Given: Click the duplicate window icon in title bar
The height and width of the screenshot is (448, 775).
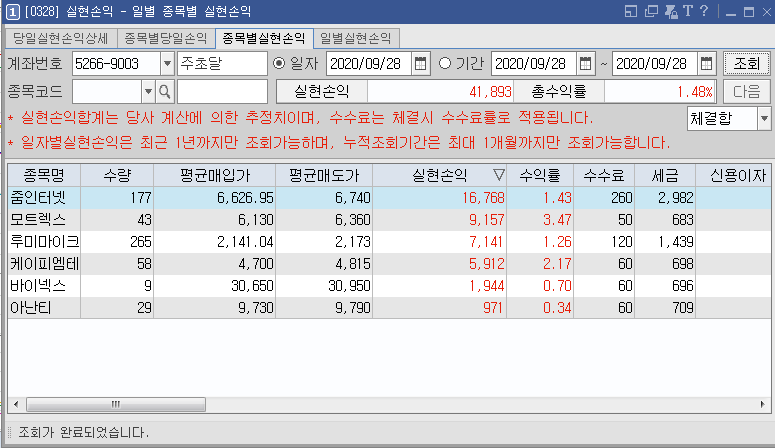Looking at the screenshot, I should (651, 11).
